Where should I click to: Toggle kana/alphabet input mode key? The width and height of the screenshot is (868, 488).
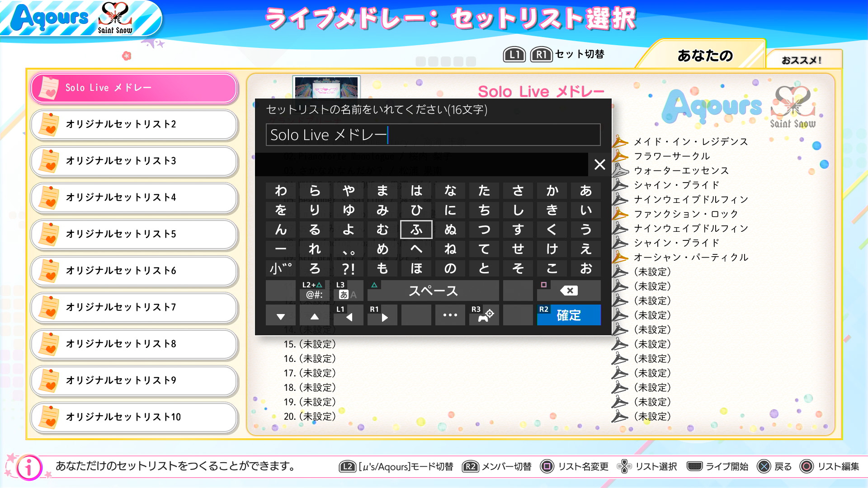coord(348,291)
